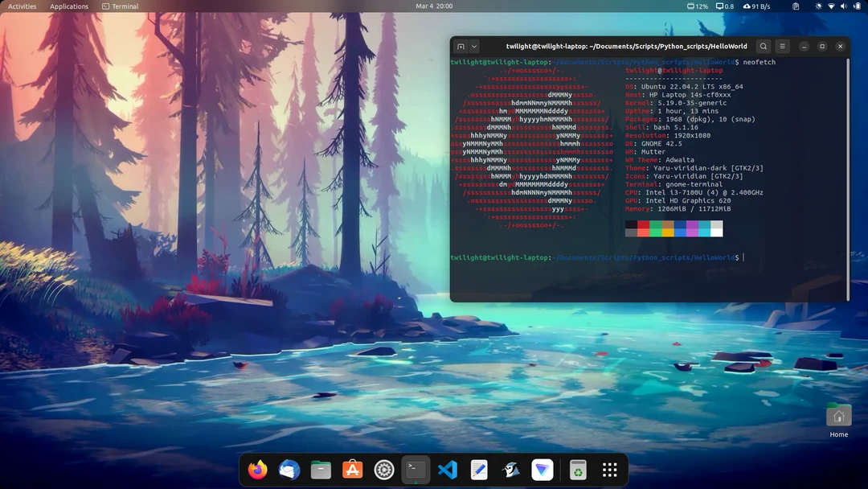Open the clipboard indicator dropdown

click(796, 6)
